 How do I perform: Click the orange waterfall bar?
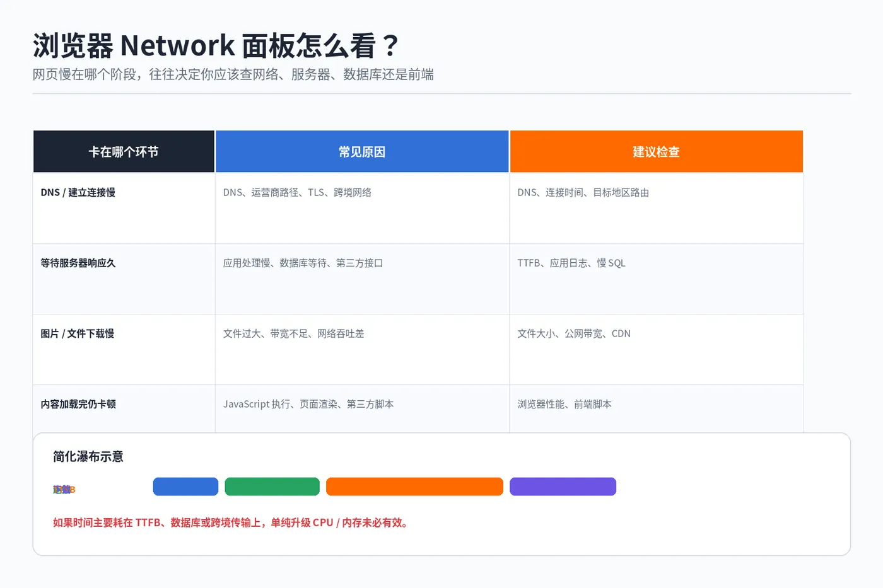pos(414,487)
